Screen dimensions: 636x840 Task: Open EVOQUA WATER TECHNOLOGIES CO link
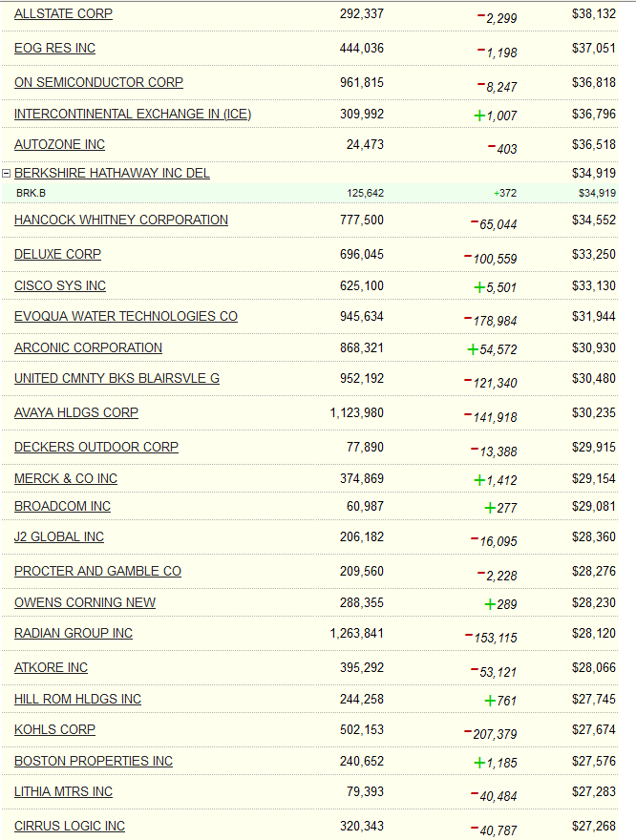pos(126,317)
